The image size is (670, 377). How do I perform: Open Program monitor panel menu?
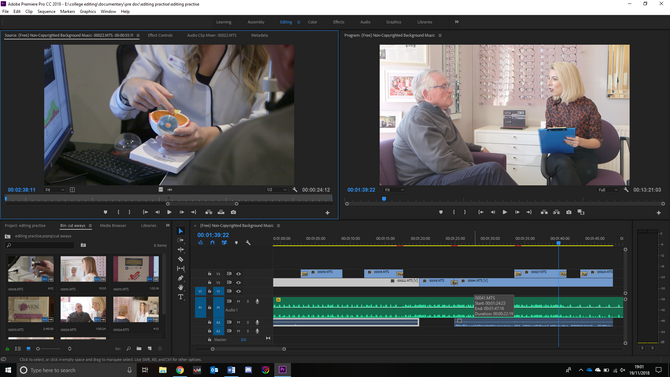440,35
